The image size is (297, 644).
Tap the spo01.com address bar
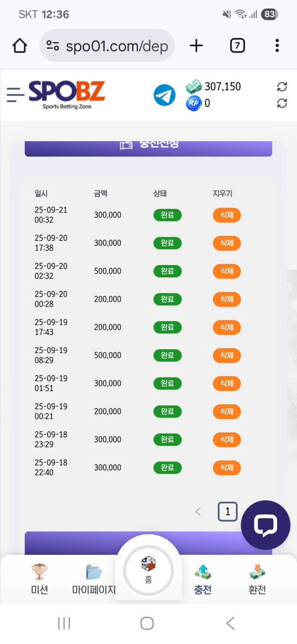tap(107, 46)
